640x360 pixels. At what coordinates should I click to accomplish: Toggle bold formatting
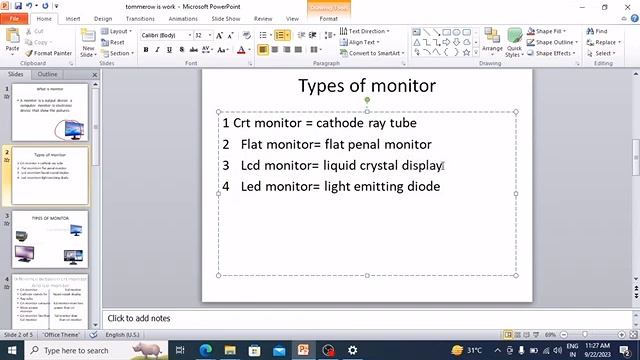[x=146, y=50]
